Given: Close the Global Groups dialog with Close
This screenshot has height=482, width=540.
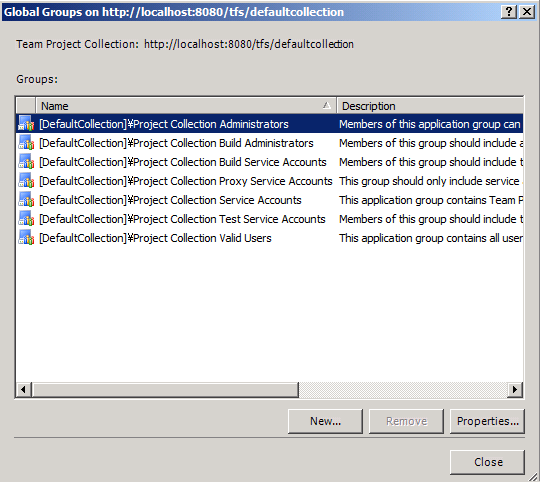Looking at the screenshot, I should 487,462.
